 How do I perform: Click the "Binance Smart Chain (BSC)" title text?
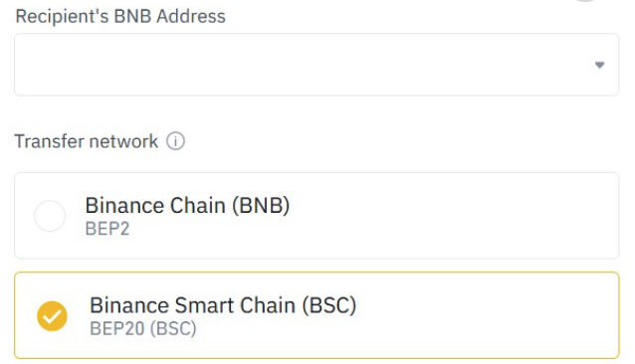pos(223,305)
